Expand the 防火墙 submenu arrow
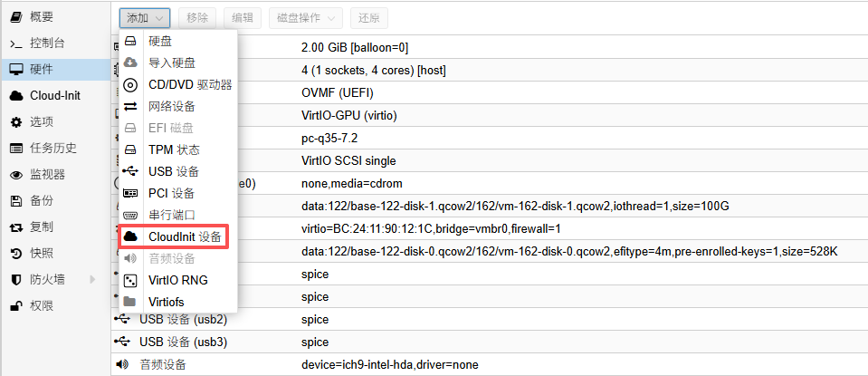This screenshot has height=376, width=868. coord(92,280)
